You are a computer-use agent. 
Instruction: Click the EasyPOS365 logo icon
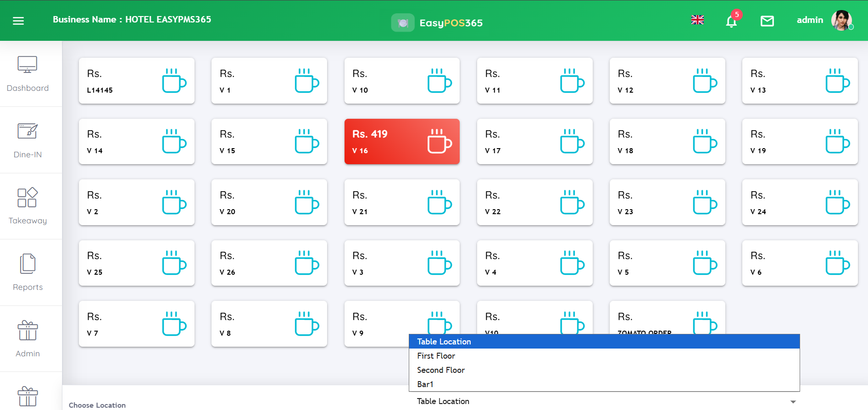[x=403, y=23]
